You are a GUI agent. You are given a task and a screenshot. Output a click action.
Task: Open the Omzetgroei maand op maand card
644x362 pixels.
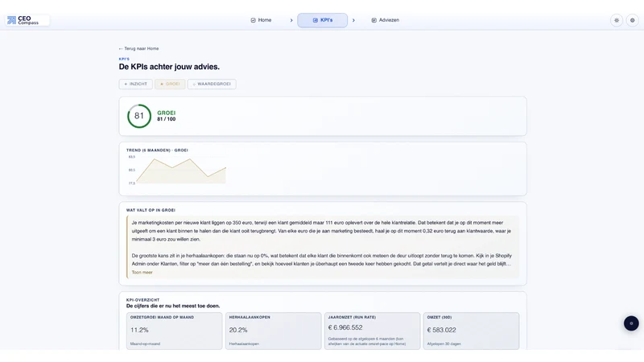tap(175, 331)
